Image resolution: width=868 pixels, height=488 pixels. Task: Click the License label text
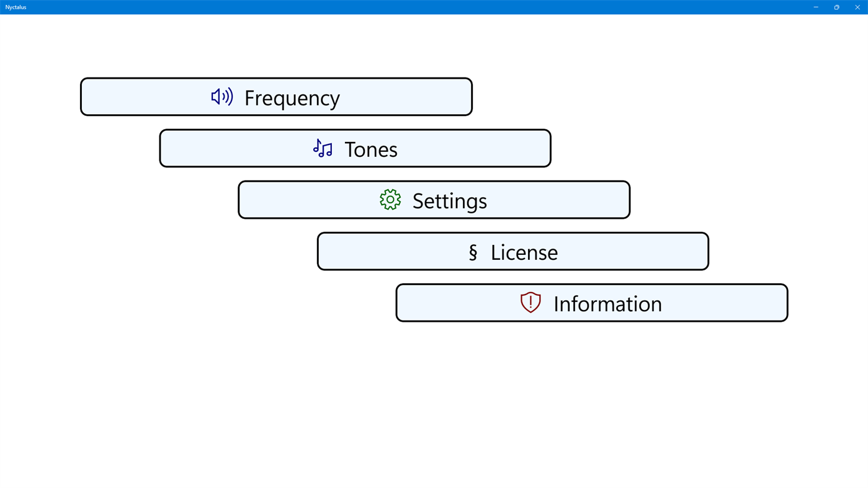(x=524, y=251)
